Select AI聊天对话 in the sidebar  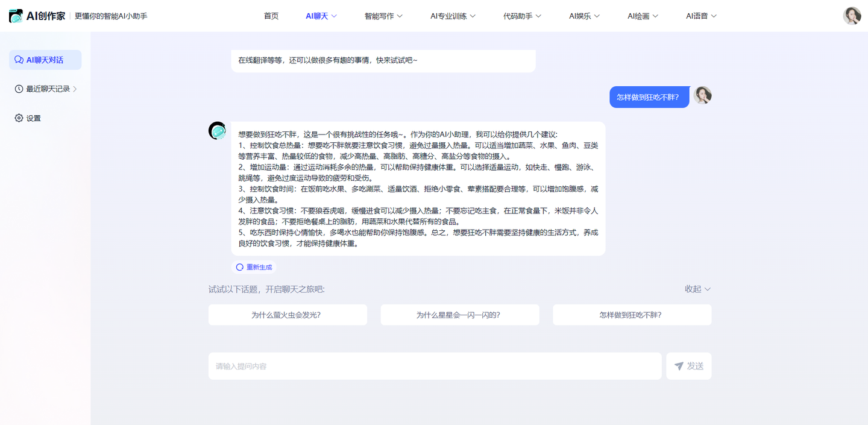coord(45,60)
